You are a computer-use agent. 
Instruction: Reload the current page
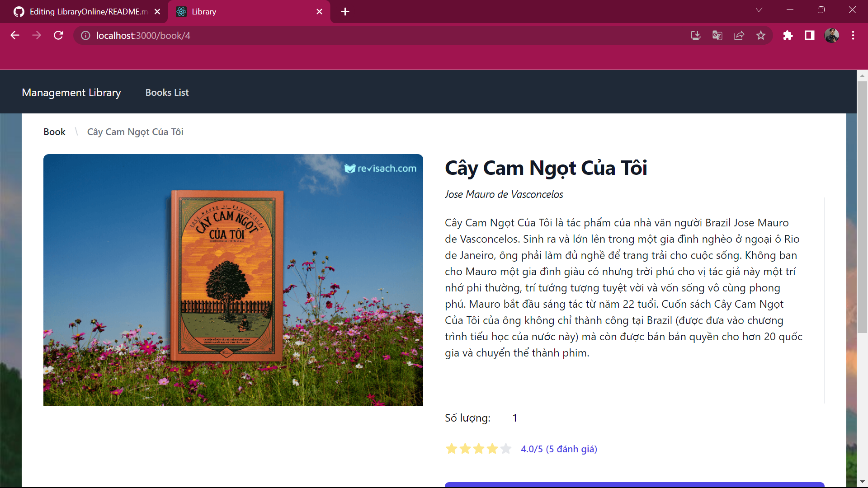click(58, 35)
